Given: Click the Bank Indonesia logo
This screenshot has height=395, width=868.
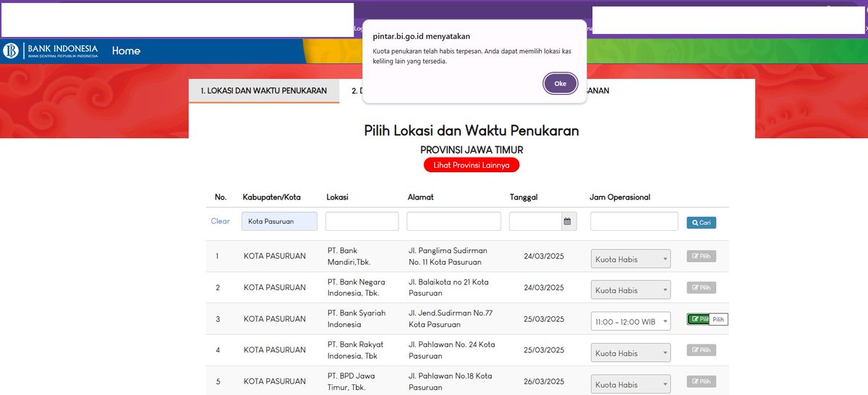Looking at the screenshot, I should click(51, 51).
